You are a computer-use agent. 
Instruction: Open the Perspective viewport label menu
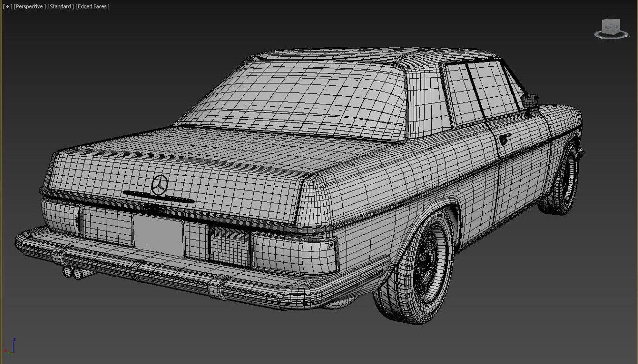[29, 6]
